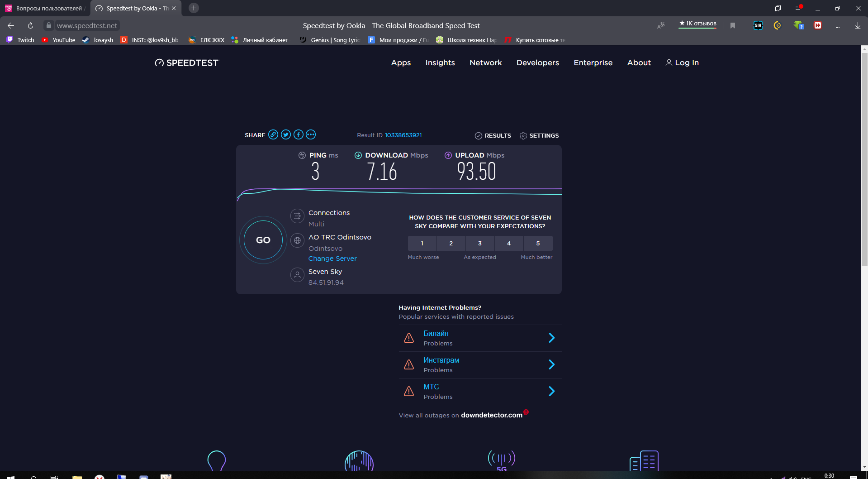Open the page translate icon
This screenshot has width=868, height=479.
(x=661, y=26)
